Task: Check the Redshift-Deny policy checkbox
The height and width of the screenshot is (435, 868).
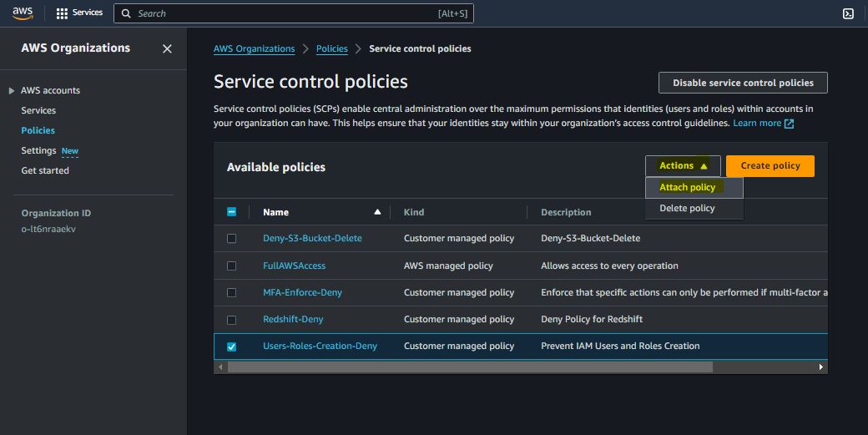Action: pyautogui.click(x=232, y=320)
